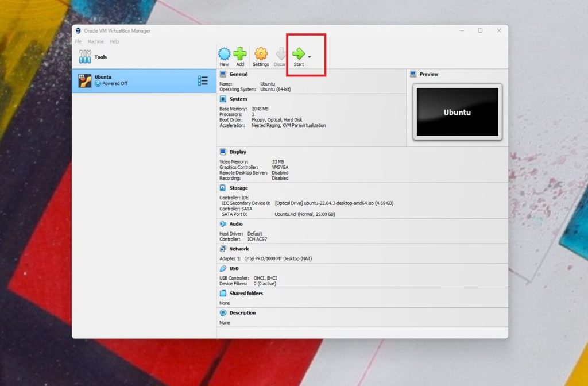
Task: Click the Preview section monitor icon
Action: [413, 74]
